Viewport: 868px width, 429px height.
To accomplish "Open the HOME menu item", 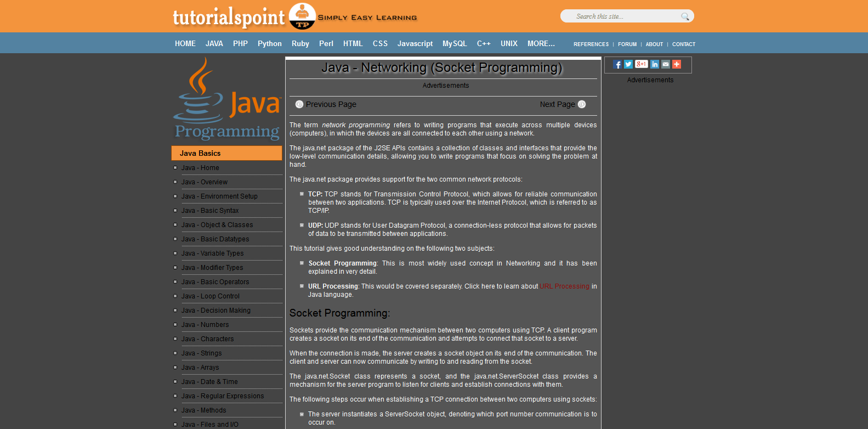I will tap(185, 43).
